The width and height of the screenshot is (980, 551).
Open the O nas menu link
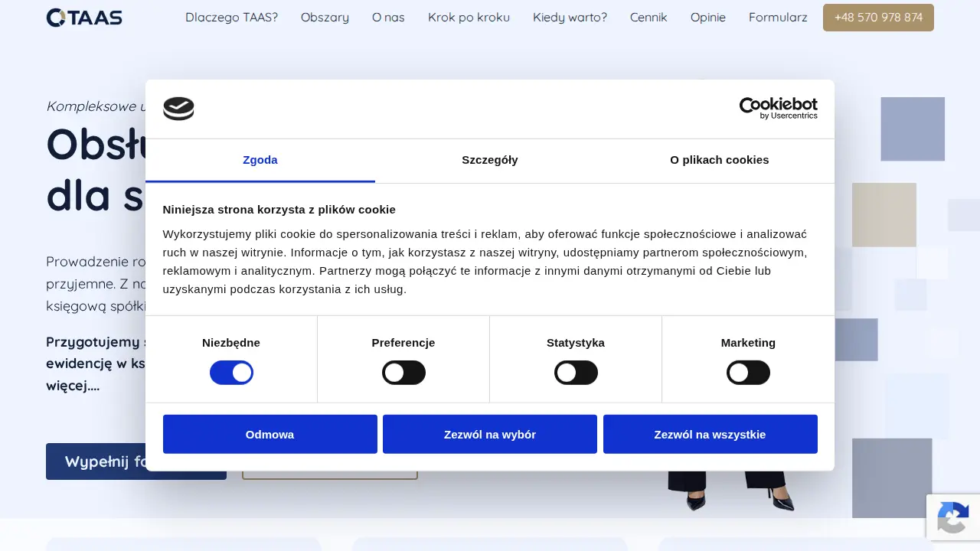388,18
